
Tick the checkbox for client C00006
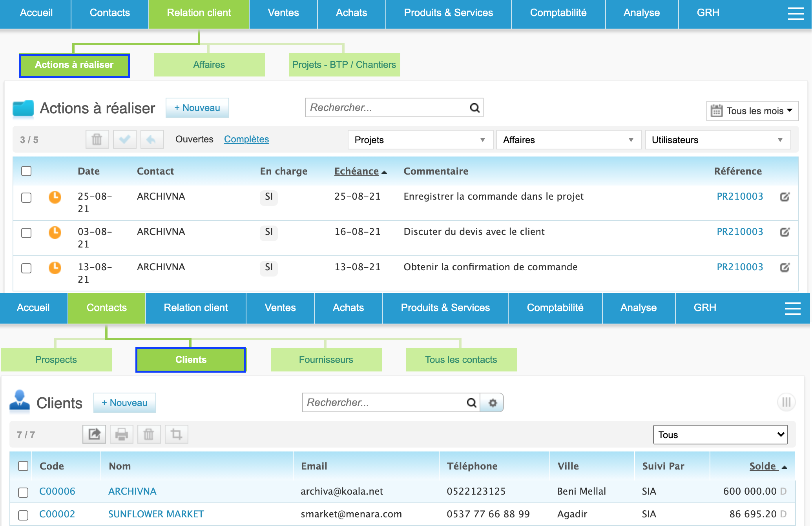click(x=23, y=492)
